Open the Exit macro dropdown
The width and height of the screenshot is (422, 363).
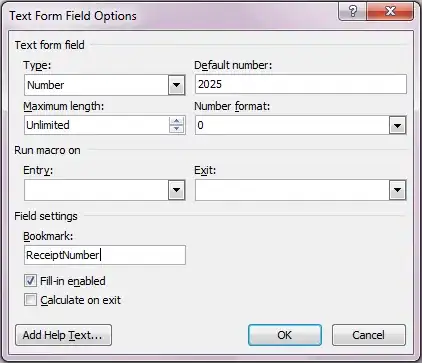click(397, 190)
